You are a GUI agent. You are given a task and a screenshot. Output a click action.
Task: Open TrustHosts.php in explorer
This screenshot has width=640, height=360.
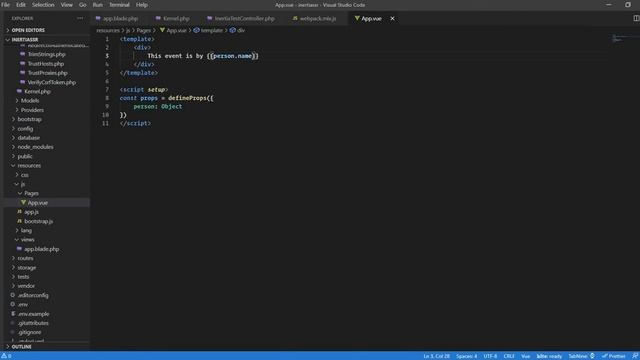[45, 64]
